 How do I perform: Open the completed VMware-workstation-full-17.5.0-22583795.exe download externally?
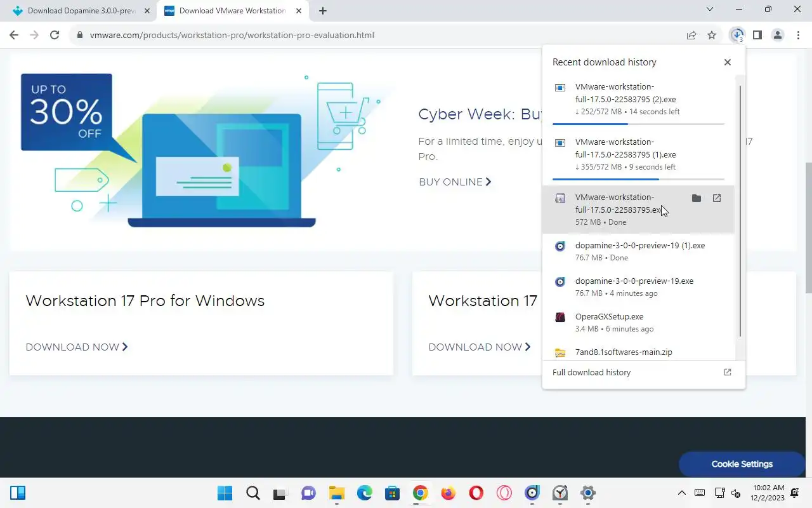[717, 198]
